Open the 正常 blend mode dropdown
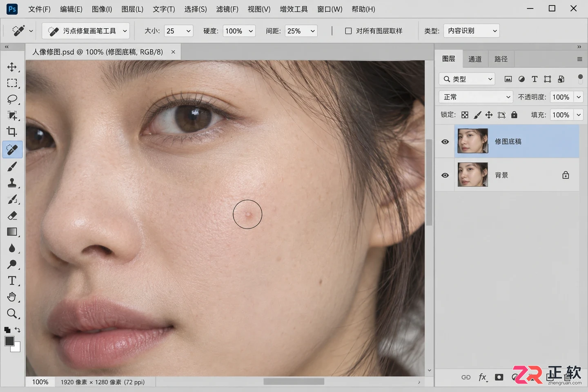The height and width of the screenshot is (392, 588). [476, 97]
